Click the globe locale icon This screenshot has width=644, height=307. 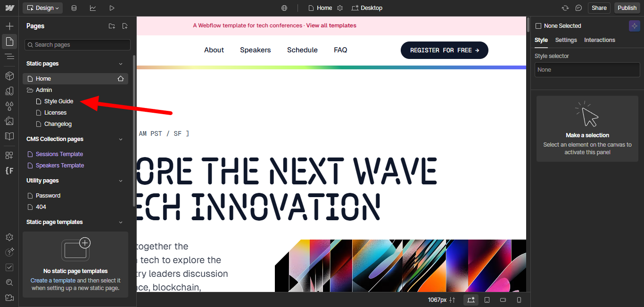284,8
